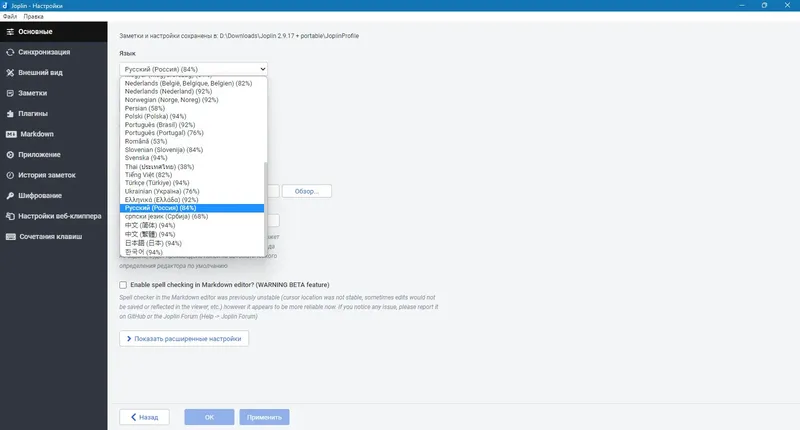Click the path field beside Обзор button
Screen dimensions: 800x430
(x=273, y=191)
